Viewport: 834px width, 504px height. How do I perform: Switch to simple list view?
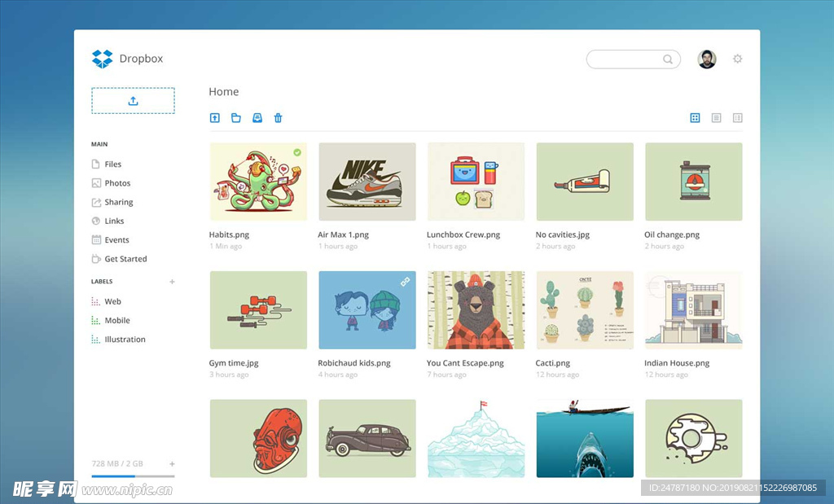[x=717, y=118]
